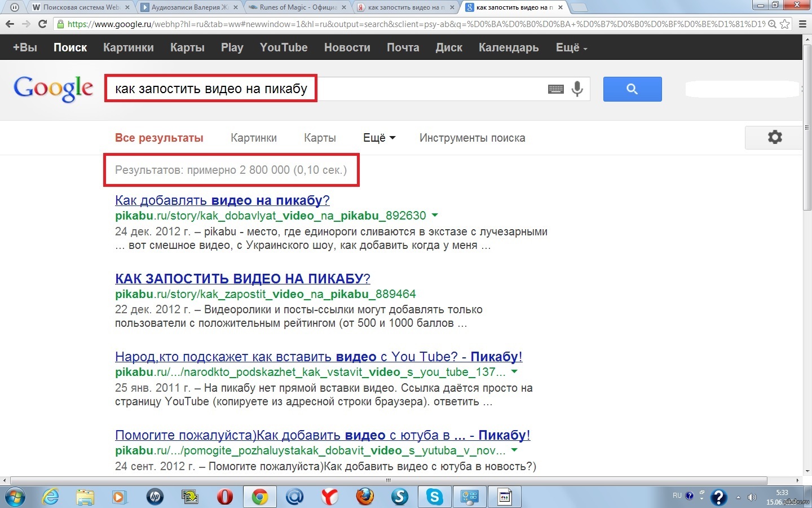The width and height of the screenshot is (812, 508).
Task: Open Карты in the black Google bar
Action: tap(187, 47)
